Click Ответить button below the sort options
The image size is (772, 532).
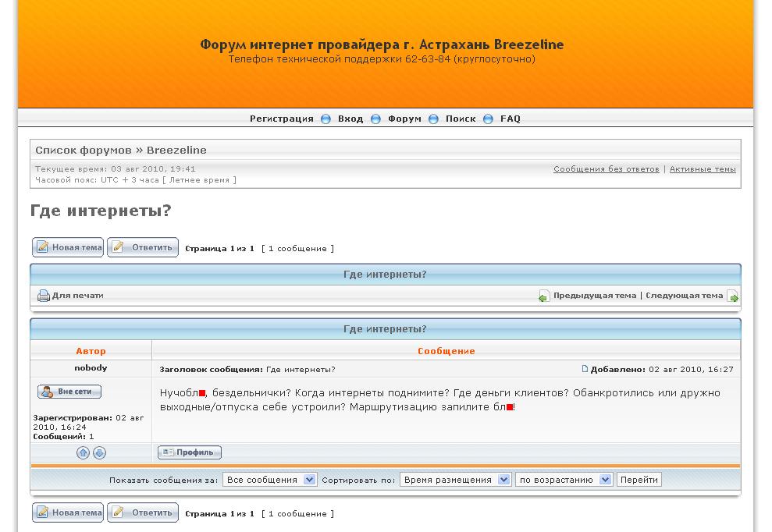[143, 512]
